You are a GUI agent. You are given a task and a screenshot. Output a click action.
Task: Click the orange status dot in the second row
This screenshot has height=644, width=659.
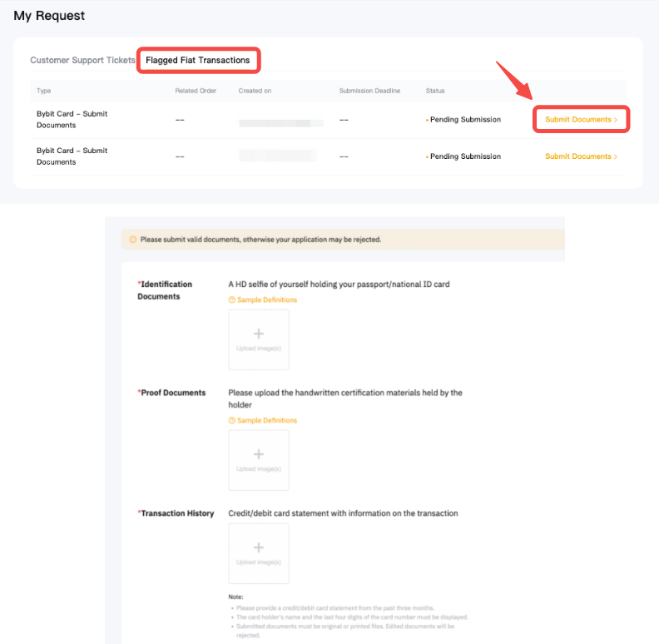[x=428, y=157]
